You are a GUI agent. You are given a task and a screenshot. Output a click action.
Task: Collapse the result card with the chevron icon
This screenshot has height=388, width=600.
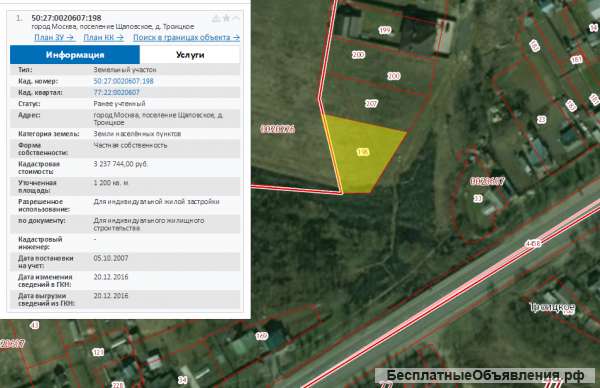point(236,18)
